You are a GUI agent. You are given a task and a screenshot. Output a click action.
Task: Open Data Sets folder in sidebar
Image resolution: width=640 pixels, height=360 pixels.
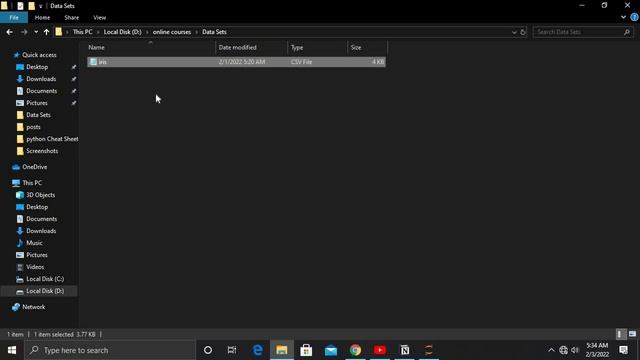click(38, 115)
